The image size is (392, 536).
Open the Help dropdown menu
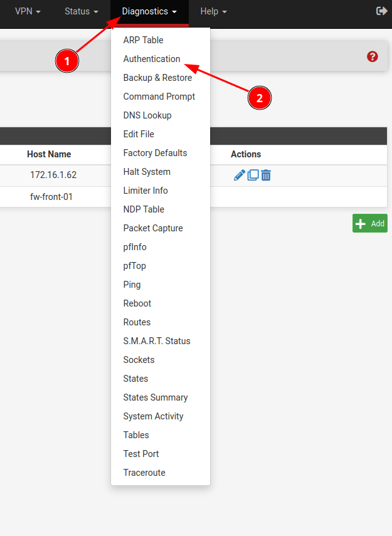tap(213, 11)
